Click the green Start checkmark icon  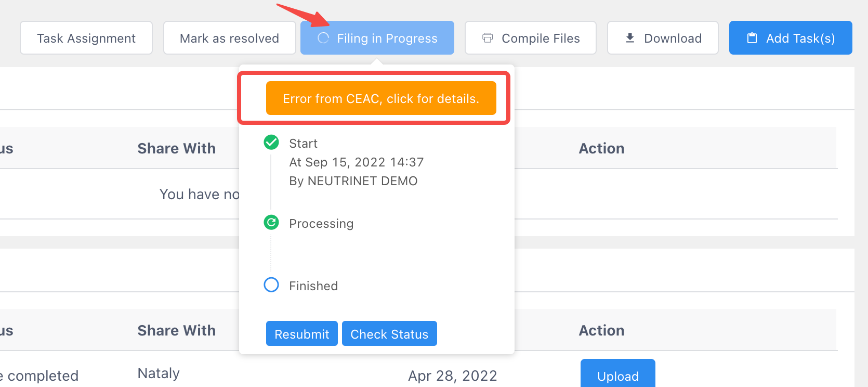(271, 142)
